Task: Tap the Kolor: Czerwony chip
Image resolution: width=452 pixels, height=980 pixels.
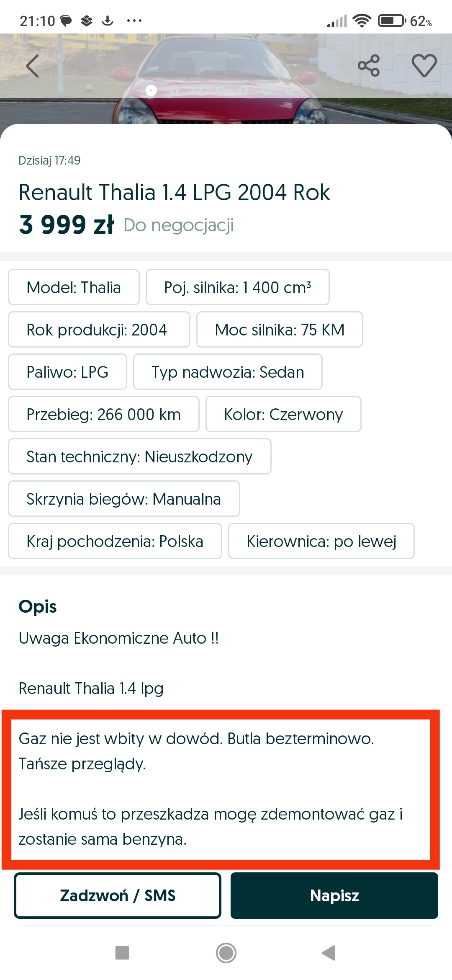Action: coord(283,414)
